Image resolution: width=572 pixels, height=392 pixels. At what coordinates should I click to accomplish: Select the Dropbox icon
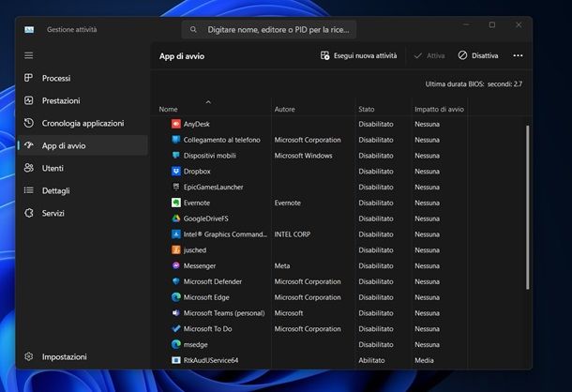(x=176, y=171)
